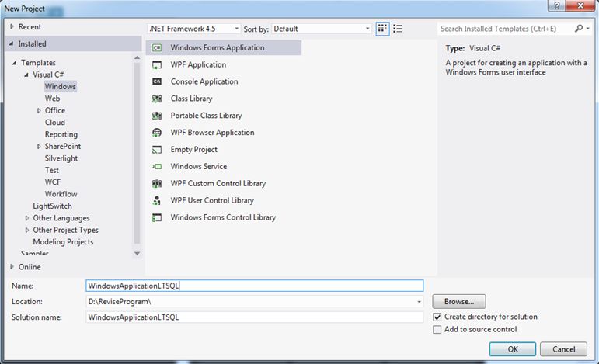This screenshot has width=599, height=364.
Task: Select Console Application template name
Action: [x=204, y=81]
